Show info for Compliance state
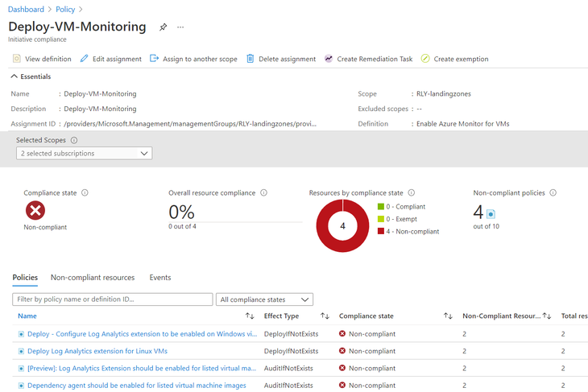The image size is (588, 392). (85, 192)
